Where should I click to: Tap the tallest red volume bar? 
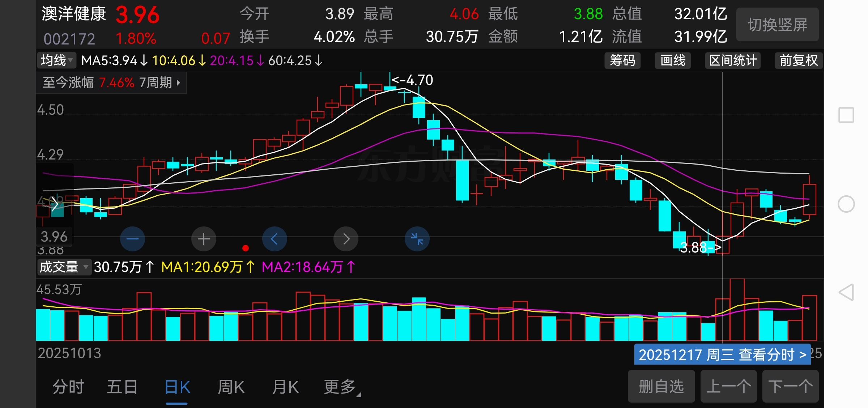pyautogui.click(x=737, y=310)
